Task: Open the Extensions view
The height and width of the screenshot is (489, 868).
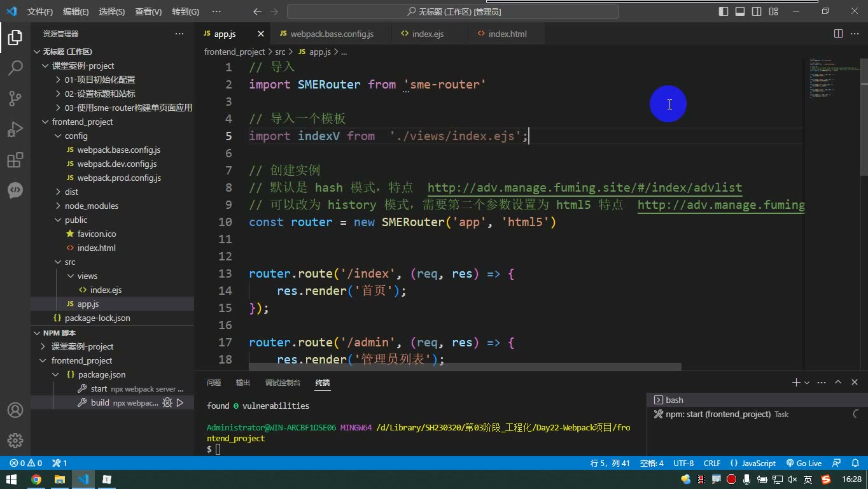Action: [x=15, y=159]
